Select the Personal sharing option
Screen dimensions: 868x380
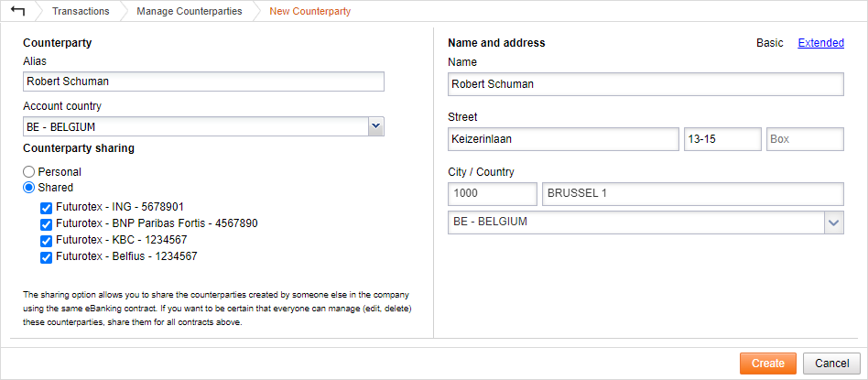(29, 171)
